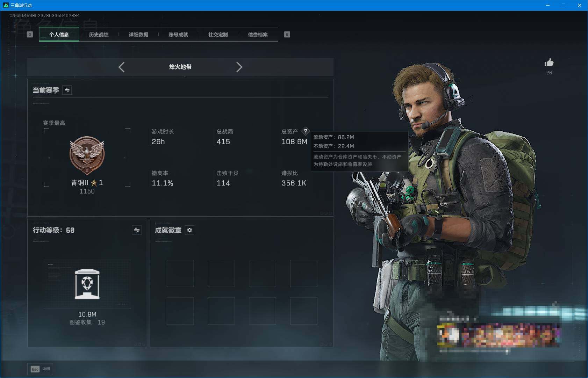Switch to previous mode with left arrow

122,67
